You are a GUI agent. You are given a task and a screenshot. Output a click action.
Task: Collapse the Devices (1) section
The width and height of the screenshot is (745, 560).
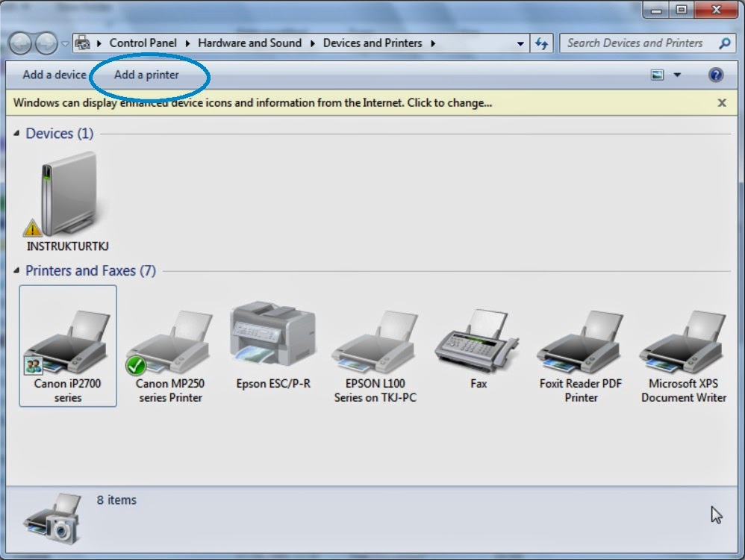(x=16, y=134)
